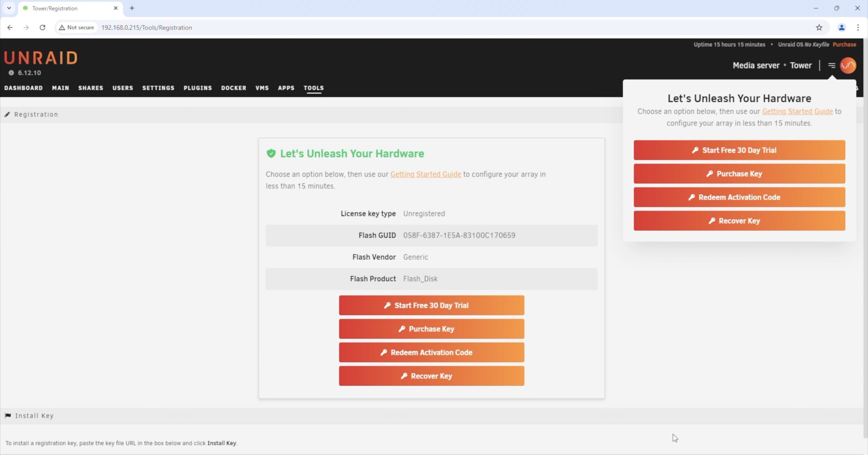This screenshot has height=455, width=868.
Task: Open the Dashboard menu item
Action: pyautogui.click(x=23, y=88)
